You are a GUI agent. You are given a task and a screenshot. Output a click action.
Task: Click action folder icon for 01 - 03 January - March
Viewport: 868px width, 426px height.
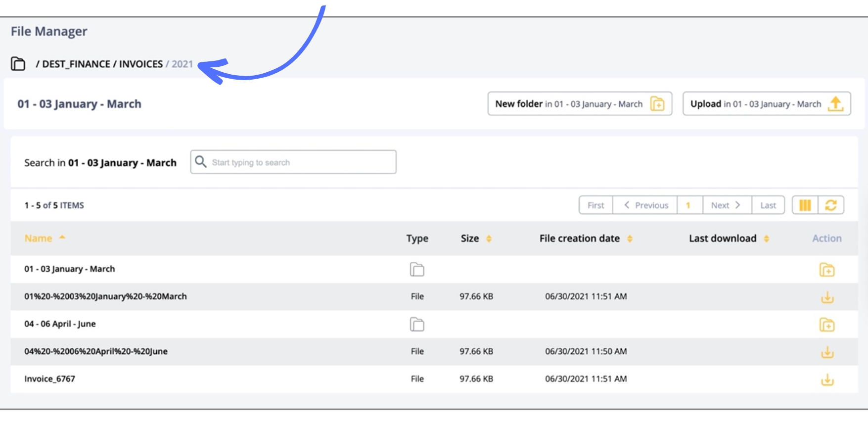point(827,270)
